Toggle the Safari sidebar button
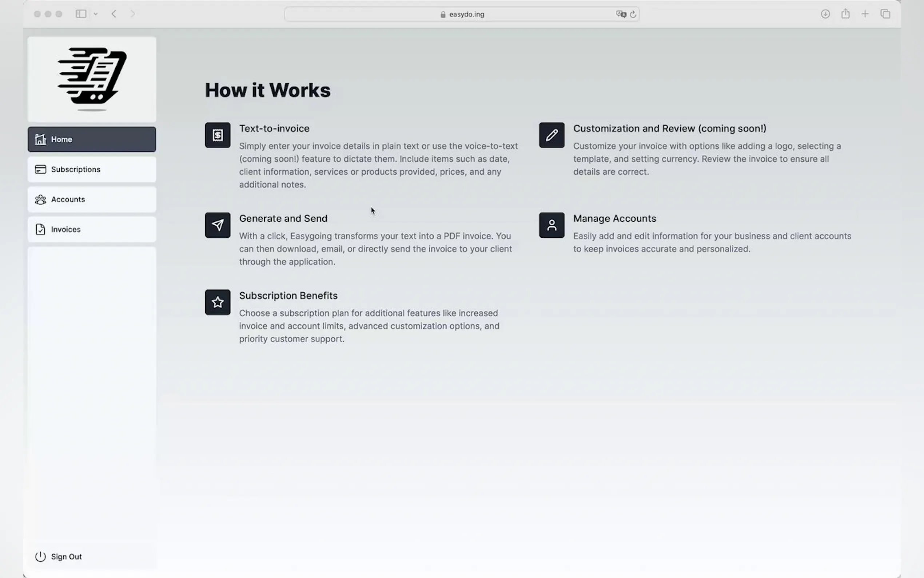The height and width of the screenshot is (578, 924). tap(81, 14)
